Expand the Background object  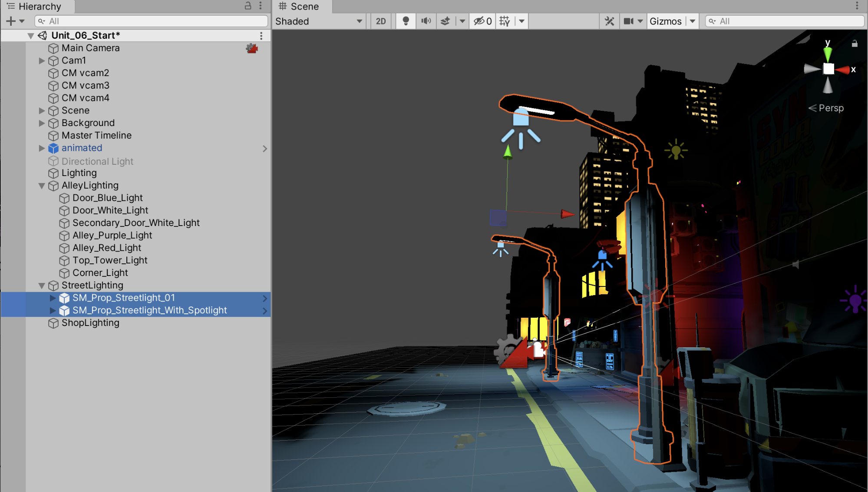(x=42, y=123)
